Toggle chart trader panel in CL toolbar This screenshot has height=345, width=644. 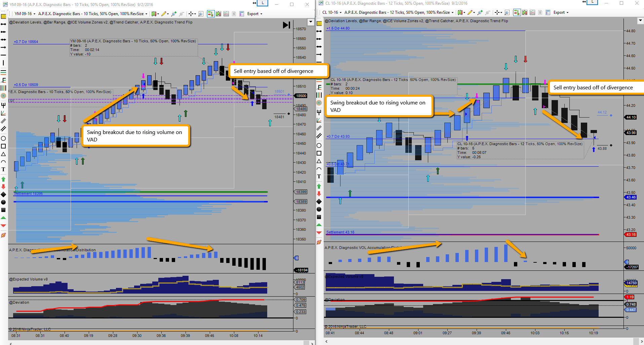pos(517,12)
